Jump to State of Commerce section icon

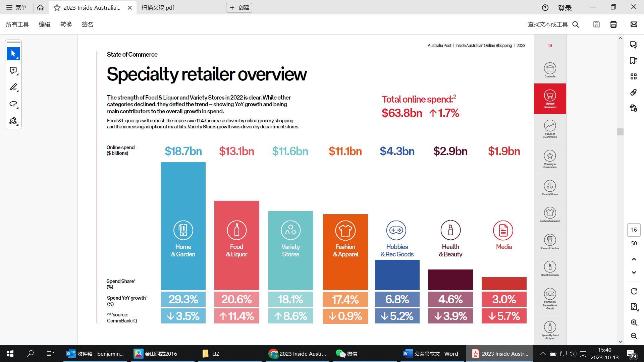pos(550,99)
